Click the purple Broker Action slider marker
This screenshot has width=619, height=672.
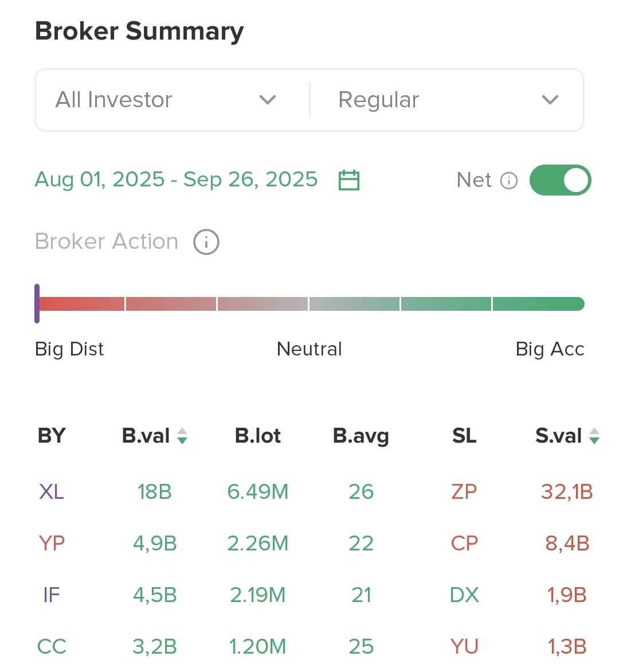(37, 303)
